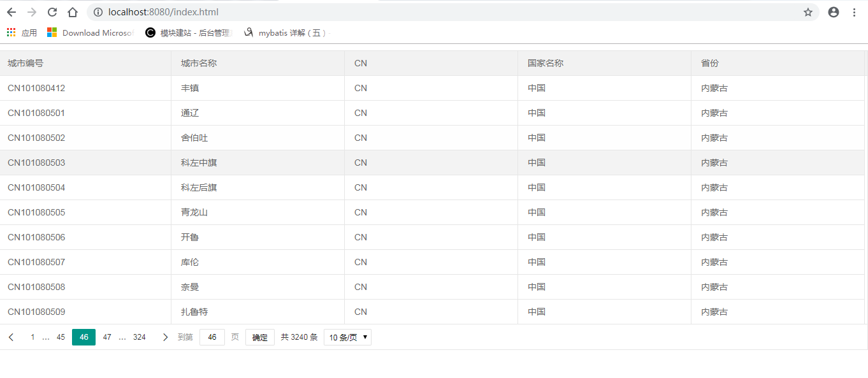
Task: Click city name 科左后旗
Action: (x=199, y=187)
